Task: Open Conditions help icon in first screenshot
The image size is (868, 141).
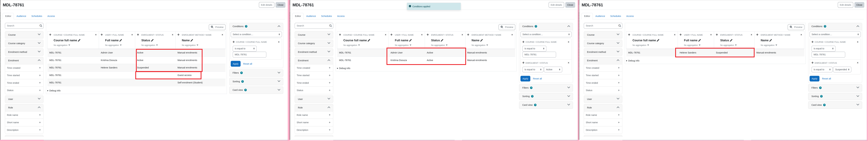Action: coord(246,26)
